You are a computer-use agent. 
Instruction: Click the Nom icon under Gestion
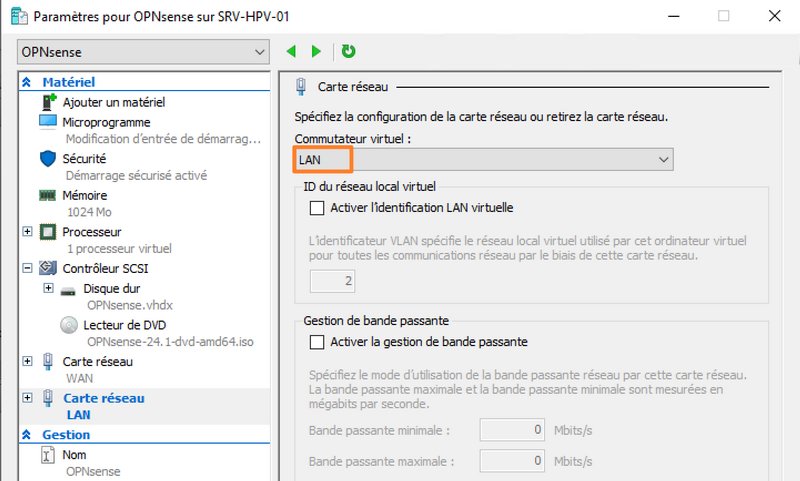(47, 455)
